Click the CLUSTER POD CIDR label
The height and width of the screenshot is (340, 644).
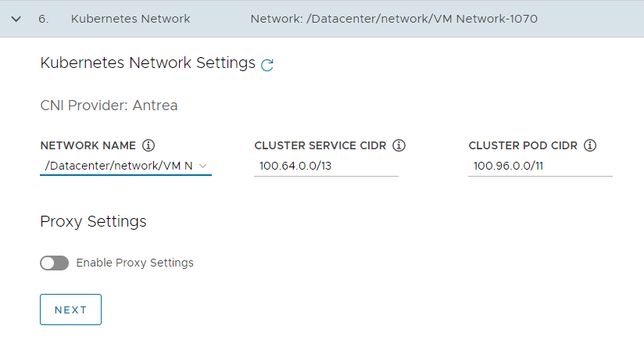523,145
